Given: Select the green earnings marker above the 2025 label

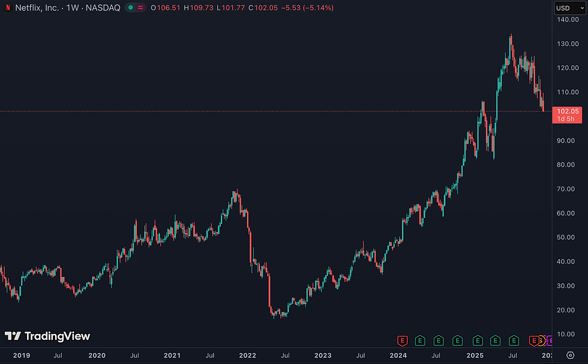Looking at the screenshot, I should click(x=478, y=341).
